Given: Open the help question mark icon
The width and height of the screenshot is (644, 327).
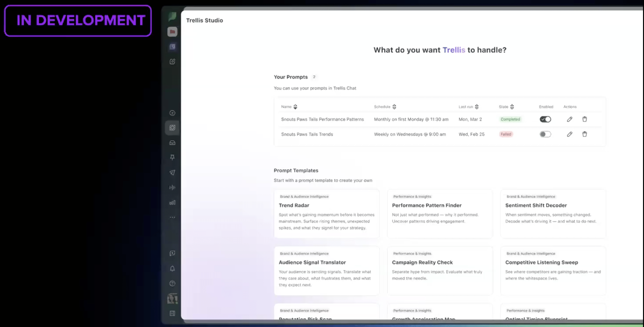Looking at the screenshot, I should 172,283.
